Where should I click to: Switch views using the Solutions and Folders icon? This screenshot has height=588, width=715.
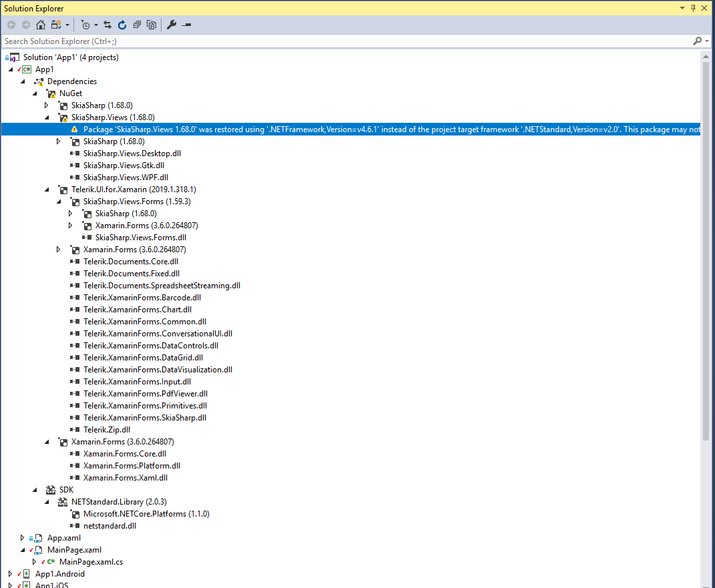point(56,25)
